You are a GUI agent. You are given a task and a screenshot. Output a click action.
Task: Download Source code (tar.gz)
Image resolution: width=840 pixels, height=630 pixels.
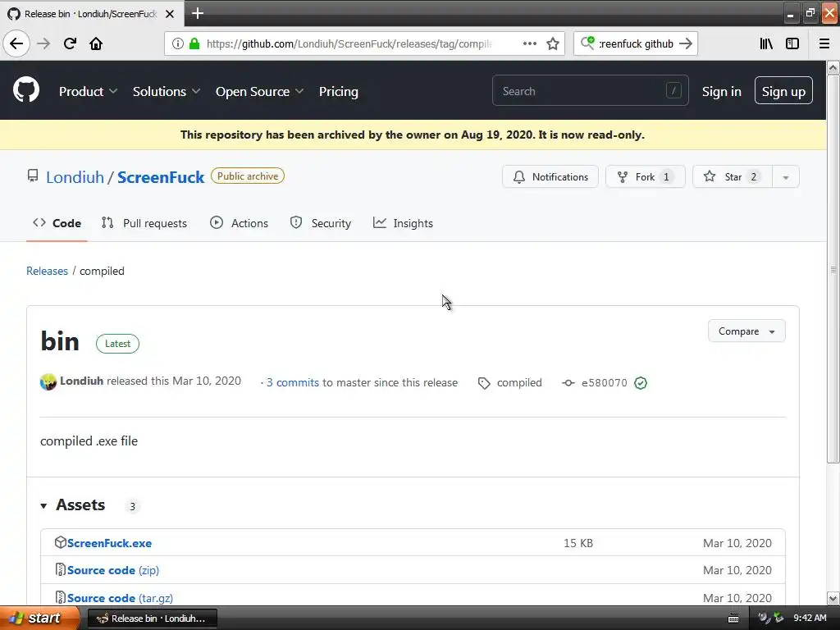120,598
